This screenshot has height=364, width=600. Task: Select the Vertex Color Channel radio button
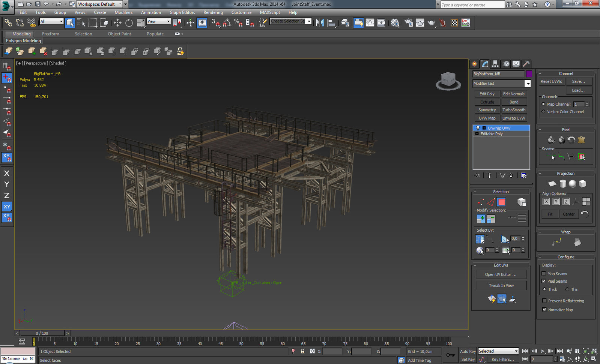click(x=543, y=112)
